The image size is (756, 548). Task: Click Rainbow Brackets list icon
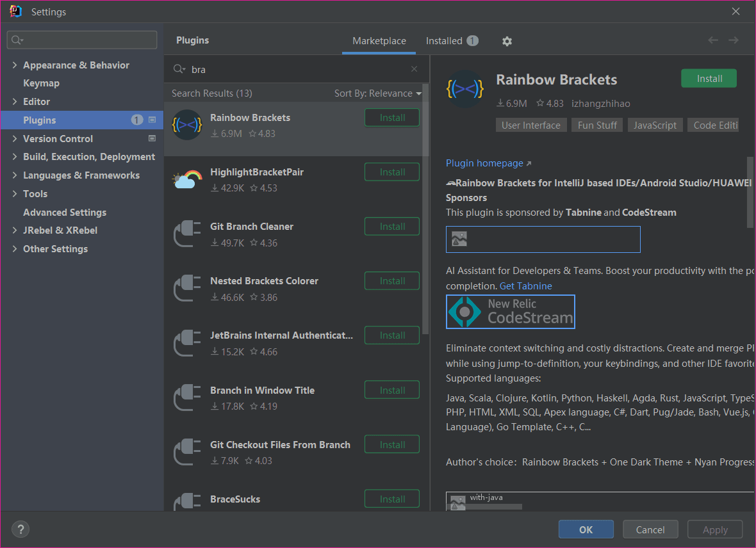click(187, 125)
